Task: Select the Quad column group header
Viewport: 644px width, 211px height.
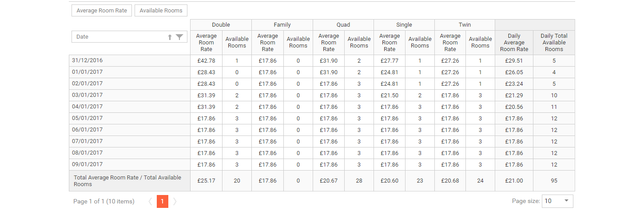Action: coord(343,25)
